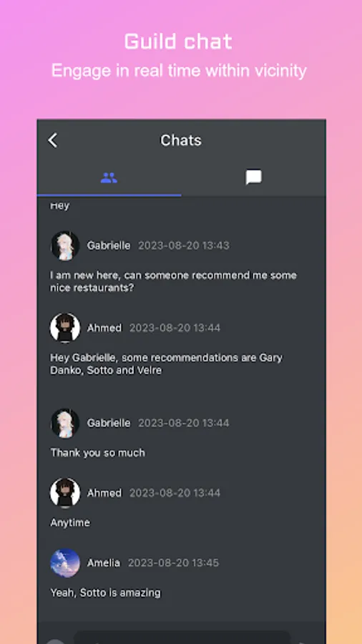The image size is (362, 644).
Task: Tap Ahmed's avatar above the restaurant recommendations
Action: tap(65, 328)
